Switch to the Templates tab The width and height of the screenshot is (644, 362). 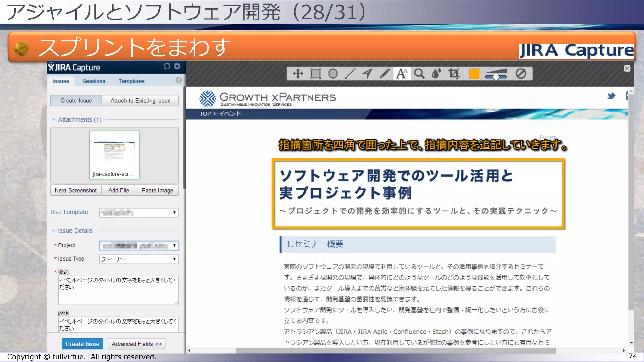[x=131, y=81]
